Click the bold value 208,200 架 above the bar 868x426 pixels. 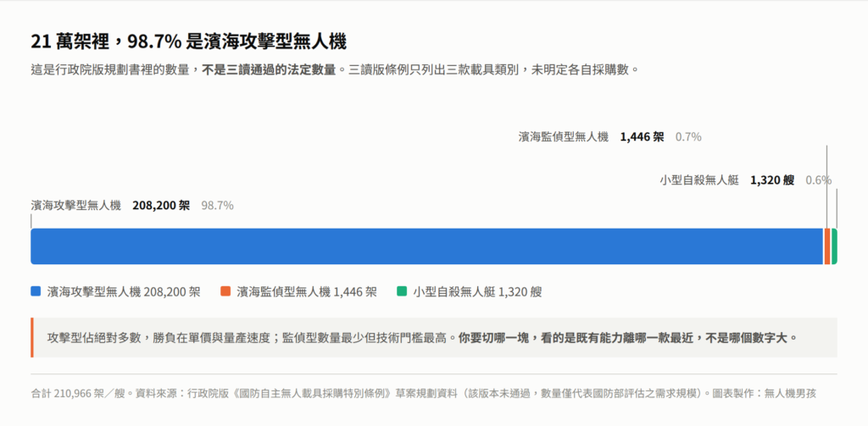point(161,205)
